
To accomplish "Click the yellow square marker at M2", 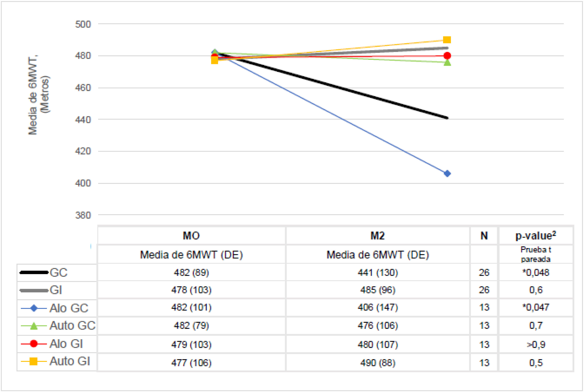I will [447, 40].
